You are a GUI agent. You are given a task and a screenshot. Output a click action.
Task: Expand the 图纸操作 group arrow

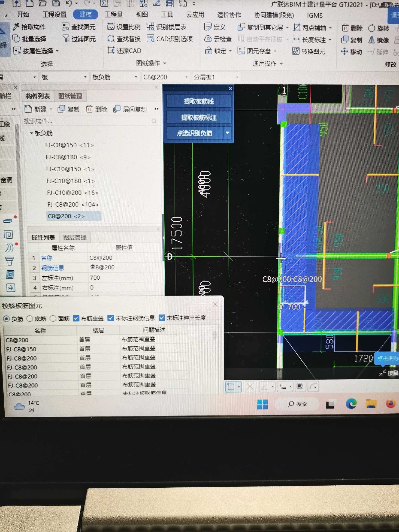pyautogui.click(x=165, y=63)
